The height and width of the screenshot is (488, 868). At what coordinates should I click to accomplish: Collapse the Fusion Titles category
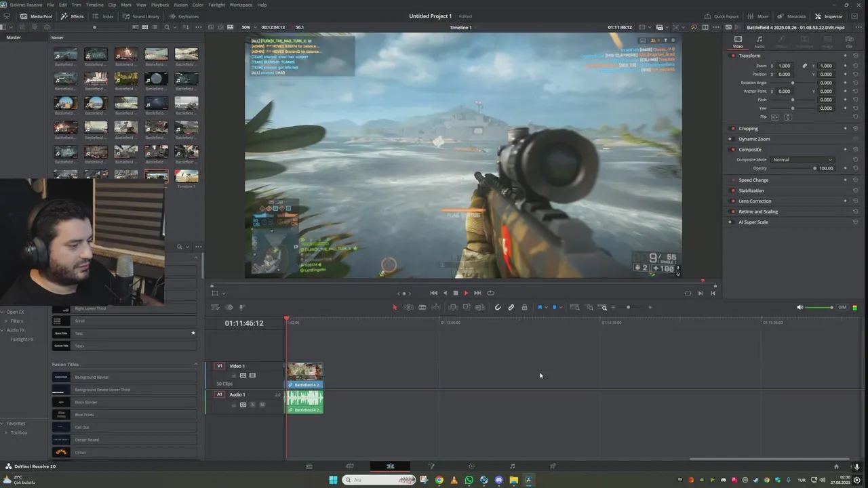196,365
